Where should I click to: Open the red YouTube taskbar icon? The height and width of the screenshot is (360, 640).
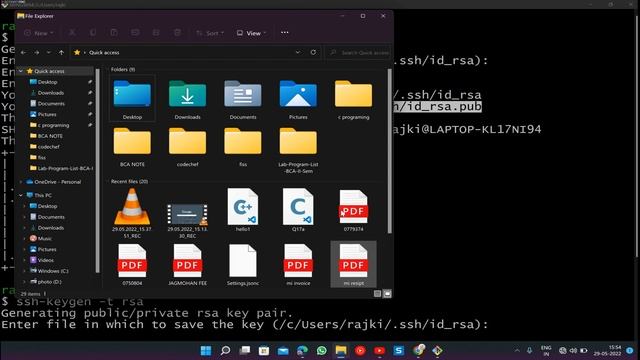tap(379, 350)
